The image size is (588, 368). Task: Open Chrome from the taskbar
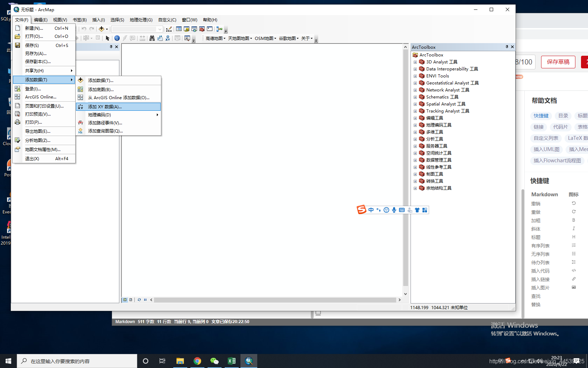coord(197,361)
